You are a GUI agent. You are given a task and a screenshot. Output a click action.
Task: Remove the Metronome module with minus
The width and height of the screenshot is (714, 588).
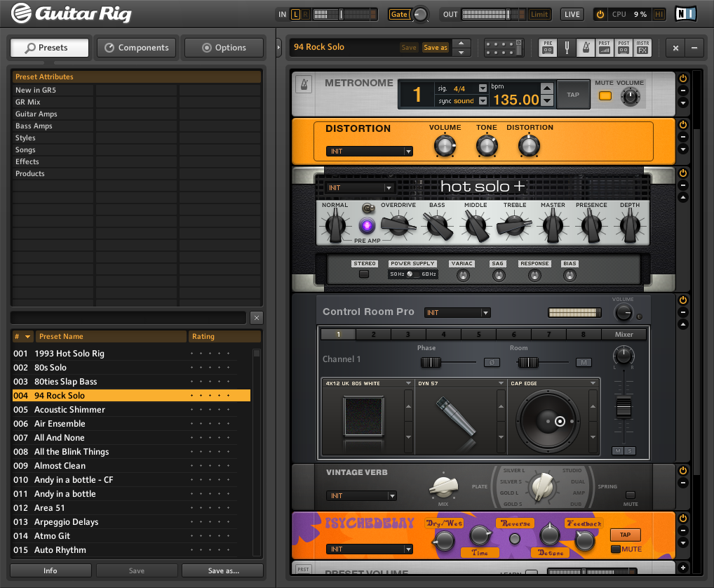pyautogui.click(x=683, y=91)
